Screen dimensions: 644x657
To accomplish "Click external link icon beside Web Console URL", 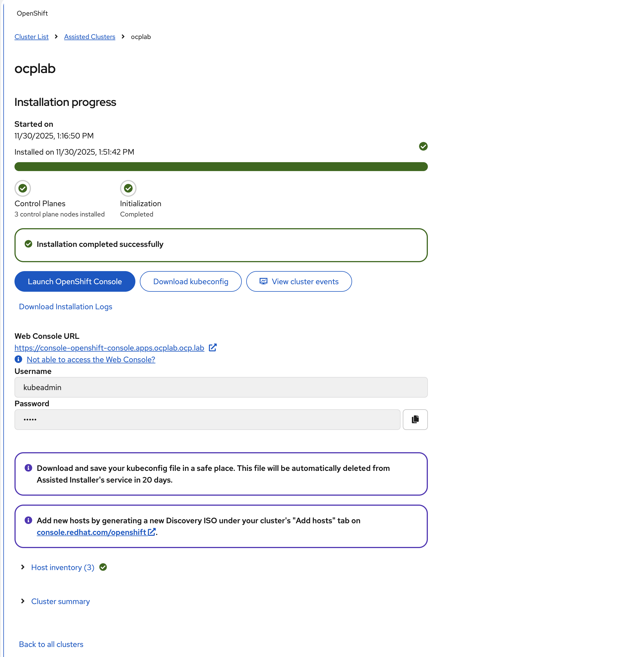I will pos(213,348).
